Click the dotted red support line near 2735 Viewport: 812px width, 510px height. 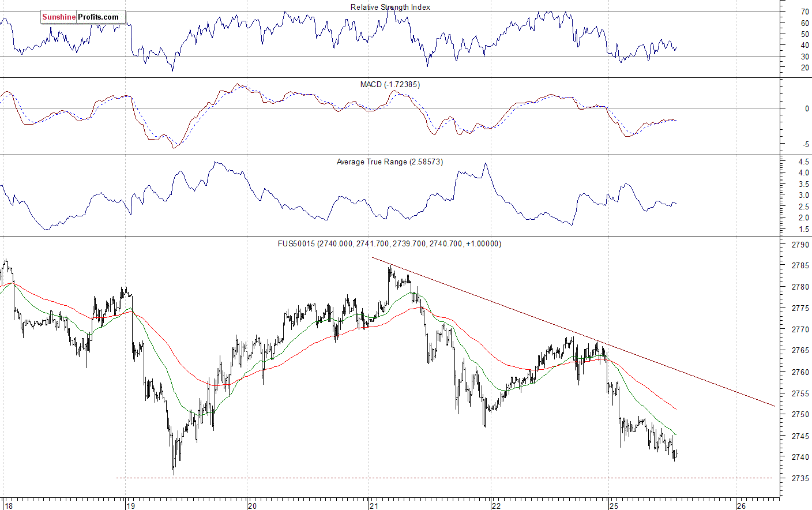pyautogui.click(x=444, y=478)
